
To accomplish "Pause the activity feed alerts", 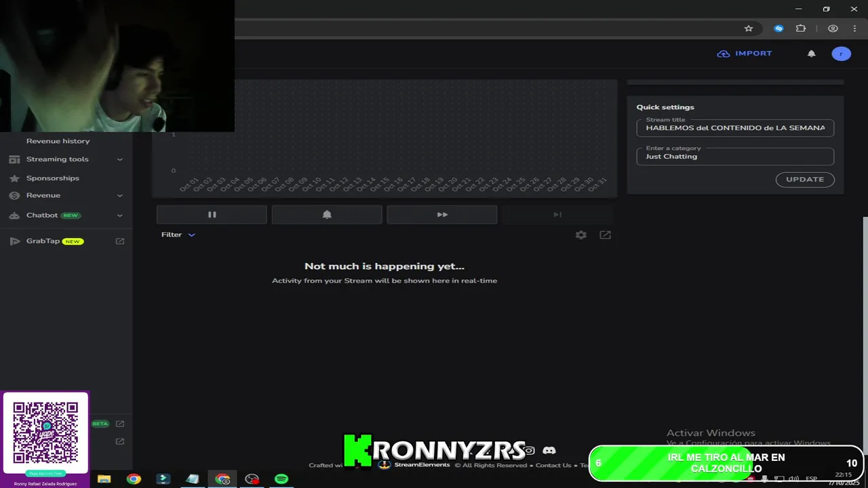I will (x=212, y=214).
